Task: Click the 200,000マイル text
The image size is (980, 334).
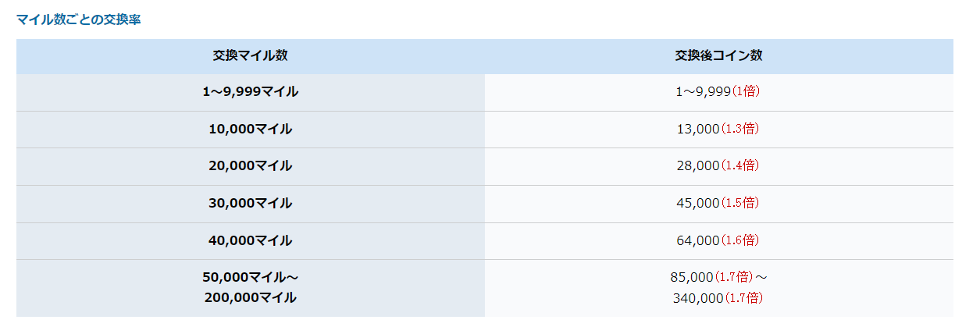Action: tap(251, 297)
